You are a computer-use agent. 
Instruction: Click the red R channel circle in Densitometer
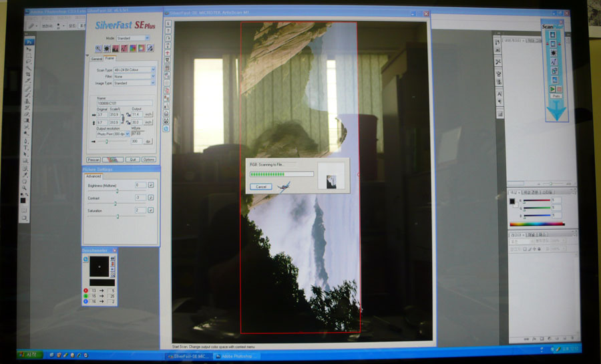click(85, 291)
